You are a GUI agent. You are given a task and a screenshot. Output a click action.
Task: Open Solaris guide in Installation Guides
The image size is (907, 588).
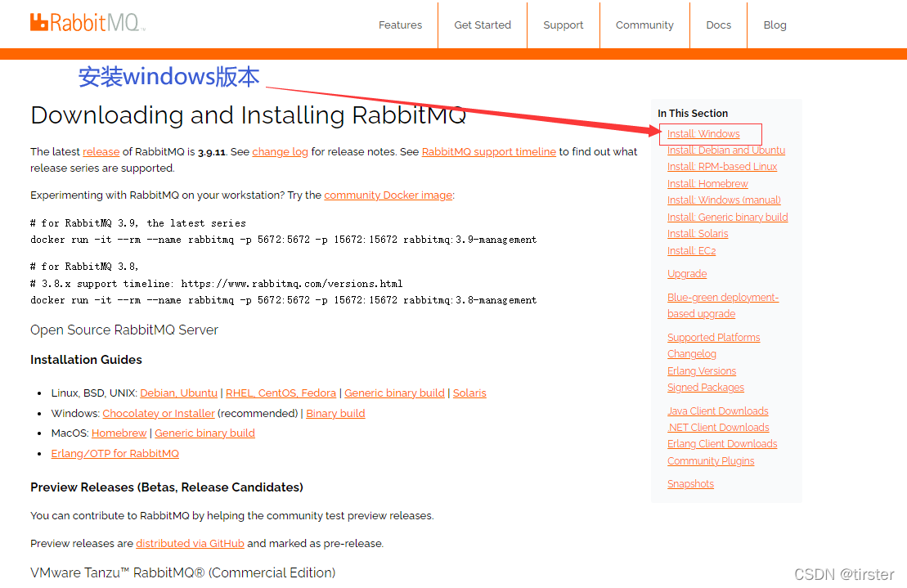(469, 393)
